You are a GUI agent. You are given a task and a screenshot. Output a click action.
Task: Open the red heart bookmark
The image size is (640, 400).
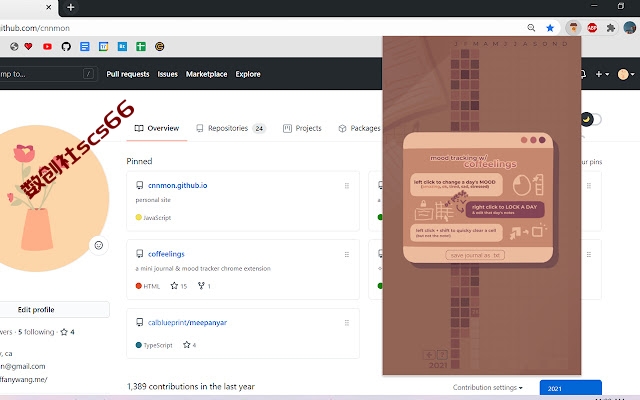(28, 47)
